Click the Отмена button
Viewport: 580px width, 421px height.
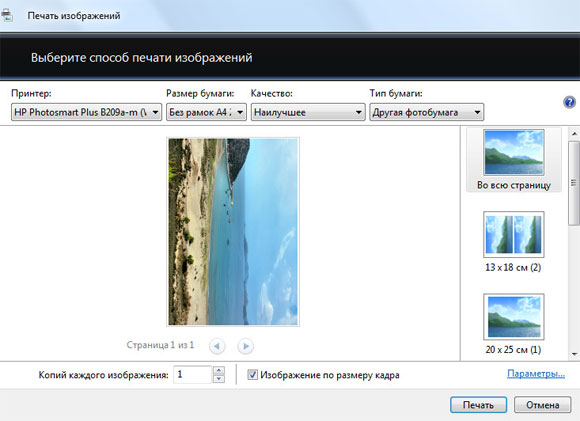click(543, 405)
